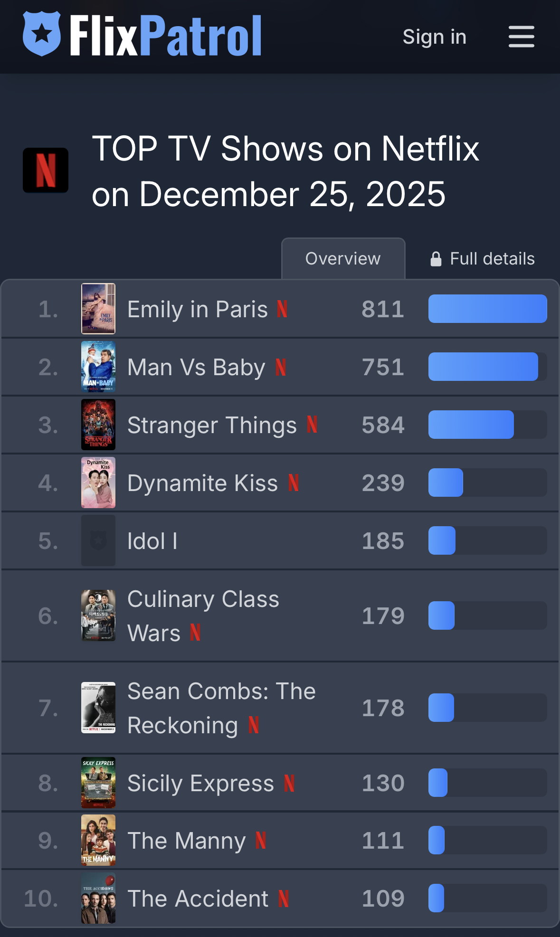Open the Man Vs Baby title link
Image resolution: width=560 pixels, height=937 pixels.
[196, 367]
